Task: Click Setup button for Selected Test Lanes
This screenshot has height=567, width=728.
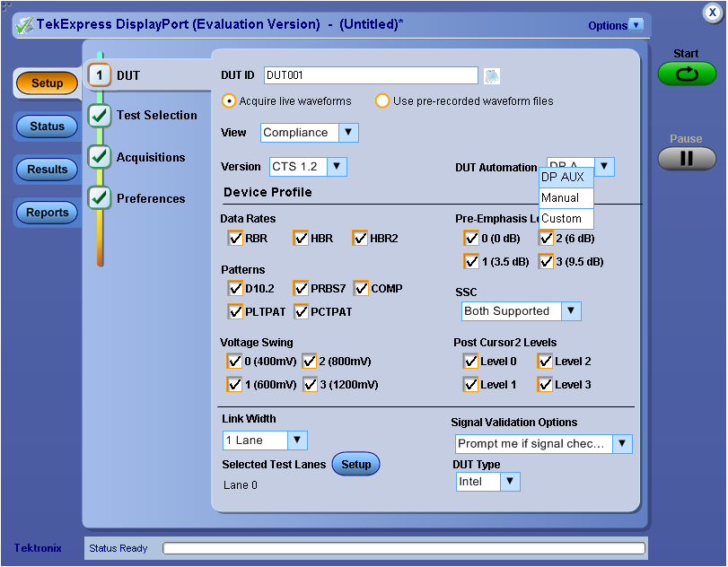Action: pyautogui.click(x=356, y=464)
